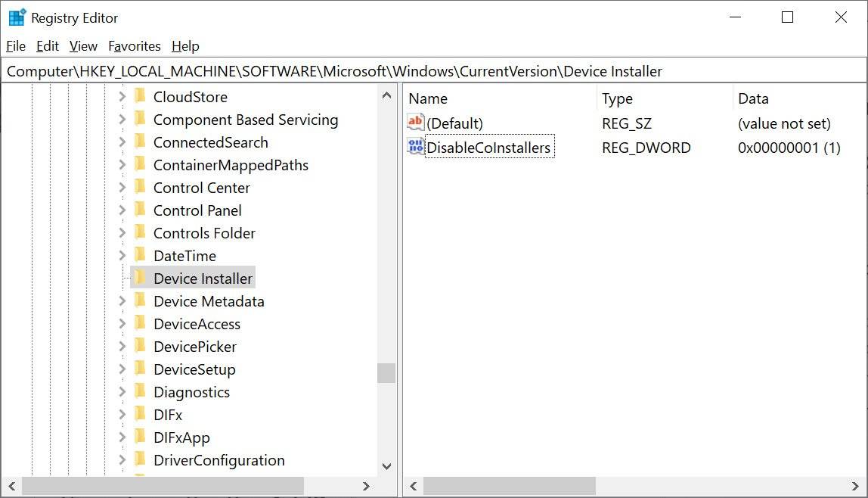Viewport: 868px width, 498px height.
Task: Maximize the Registry Editor window
Action: [x=787, y=17]
